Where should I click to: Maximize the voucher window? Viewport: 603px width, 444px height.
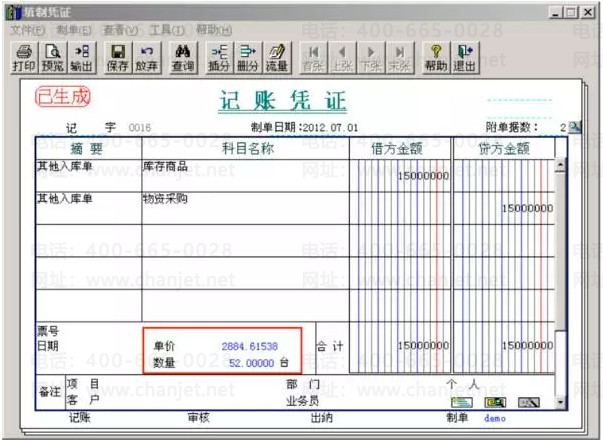[x=571, y=13]
